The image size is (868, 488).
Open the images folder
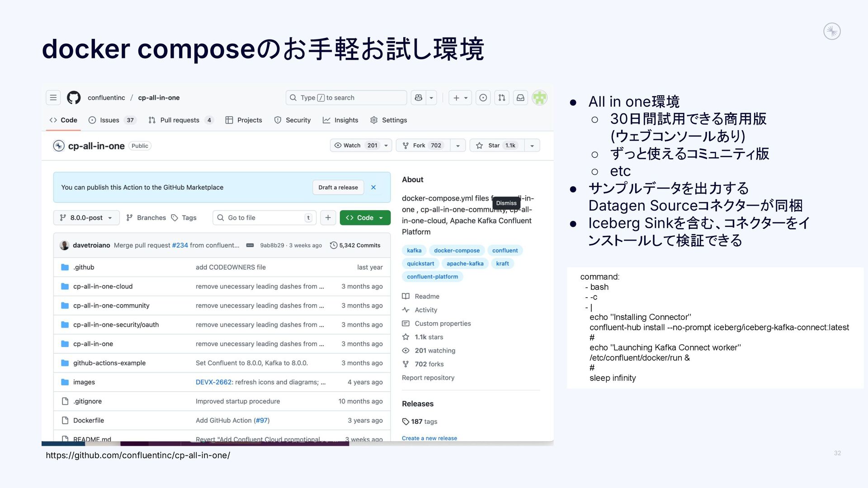[84, 382]
